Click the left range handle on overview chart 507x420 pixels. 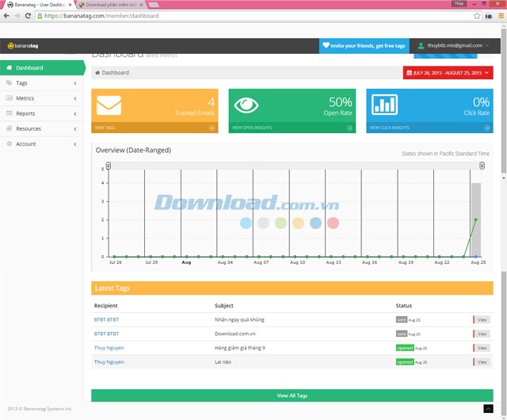109,166
